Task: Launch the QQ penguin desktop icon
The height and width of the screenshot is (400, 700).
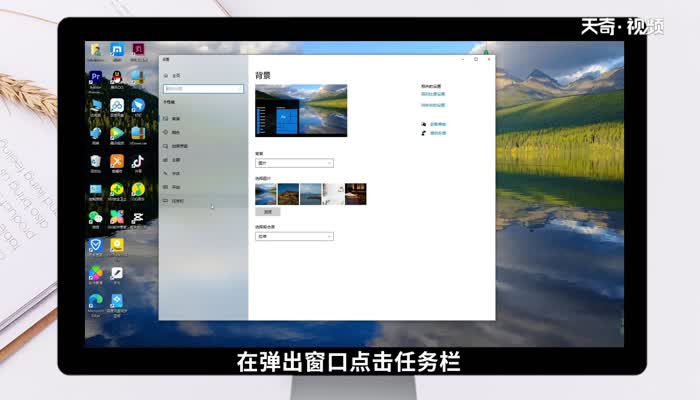Action: 117,79
